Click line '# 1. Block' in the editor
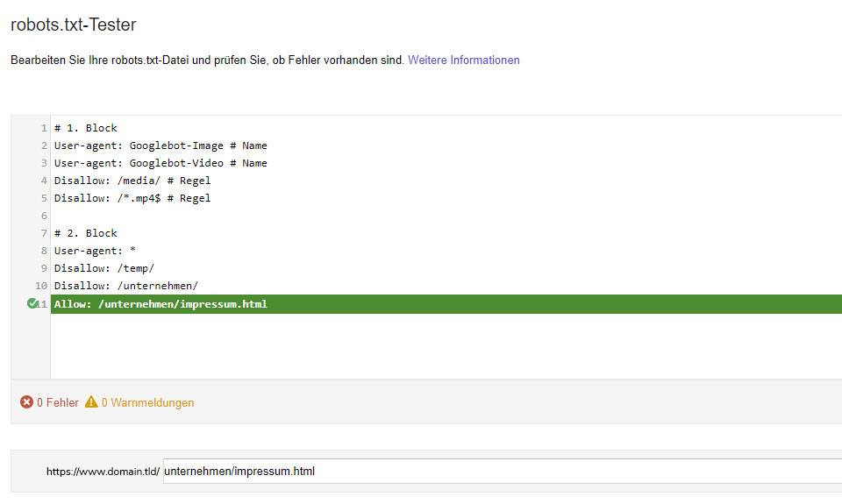Image resolution: width=842 pixels, height=504 pixels. pyautogui.click(x=85, y=128)
